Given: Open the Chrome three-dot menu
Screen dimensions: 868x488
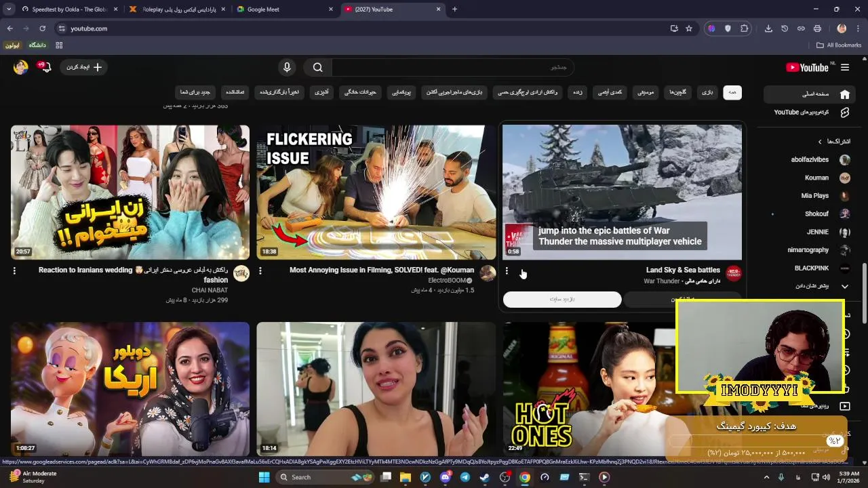Looking at the screenshot, I should click(x=859, y=28).
